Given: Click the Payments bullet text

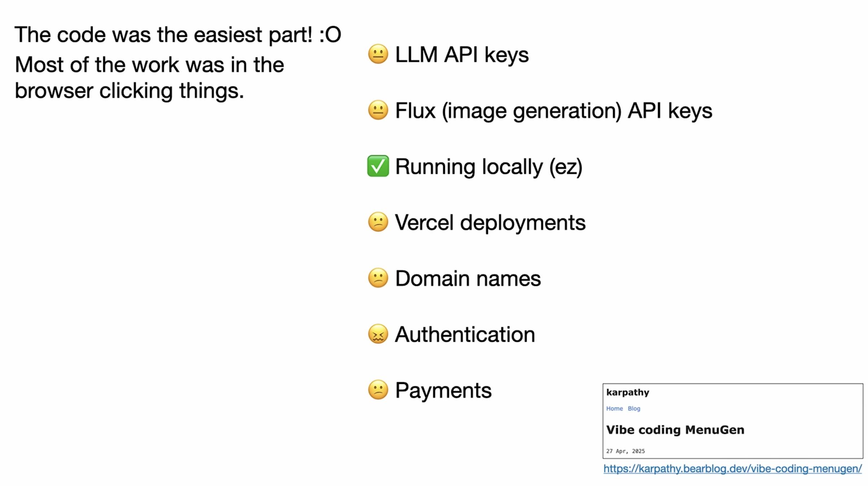Looking at the screenshot, I should coord(443,390).
